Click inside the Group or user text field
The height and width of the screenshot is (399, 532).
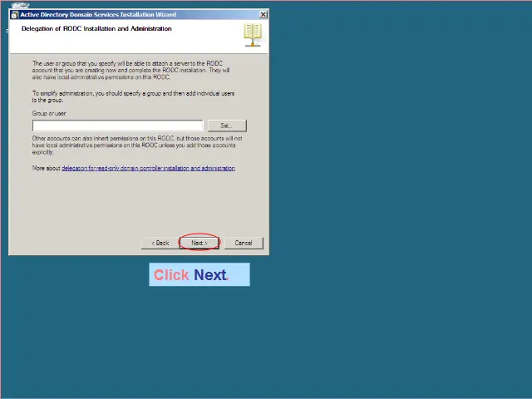pos(116,126)
